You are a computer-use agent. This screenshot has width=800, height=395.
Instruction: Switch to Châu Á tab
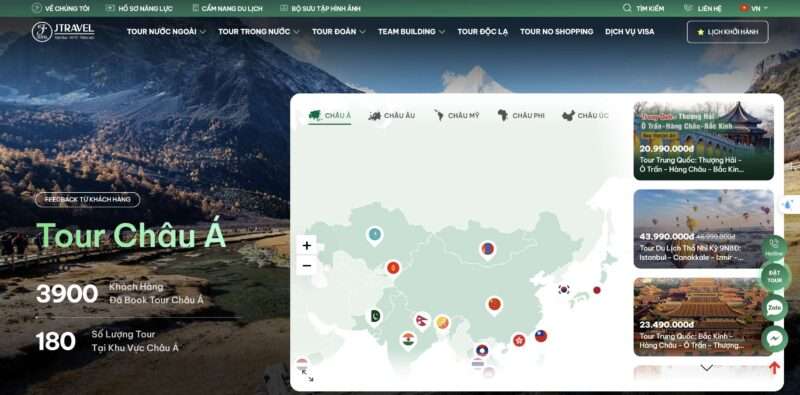click(x=330, y=116)
